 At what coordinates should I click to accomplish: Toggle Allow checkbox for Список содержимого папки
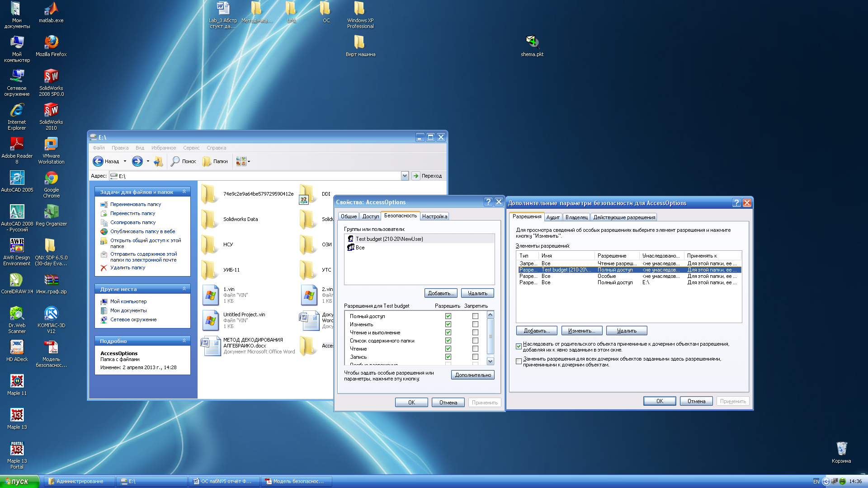[448, 341]
